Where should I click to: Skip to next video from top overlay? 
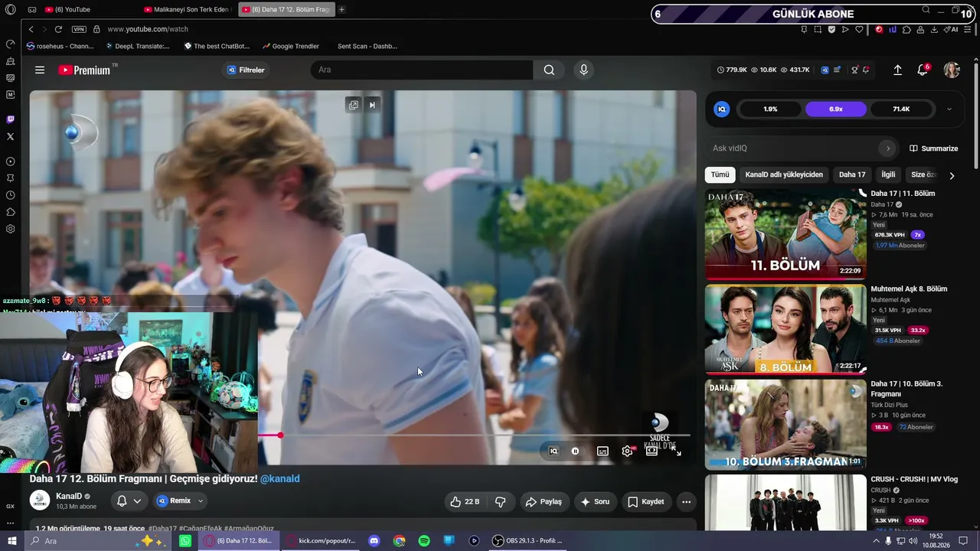(x=372, y=105)
